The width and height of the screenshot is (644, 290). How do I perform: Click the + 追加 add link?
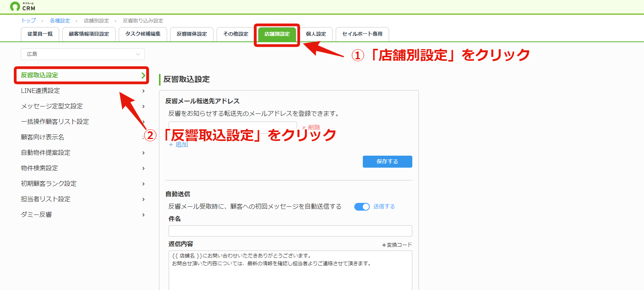(178, 144)
